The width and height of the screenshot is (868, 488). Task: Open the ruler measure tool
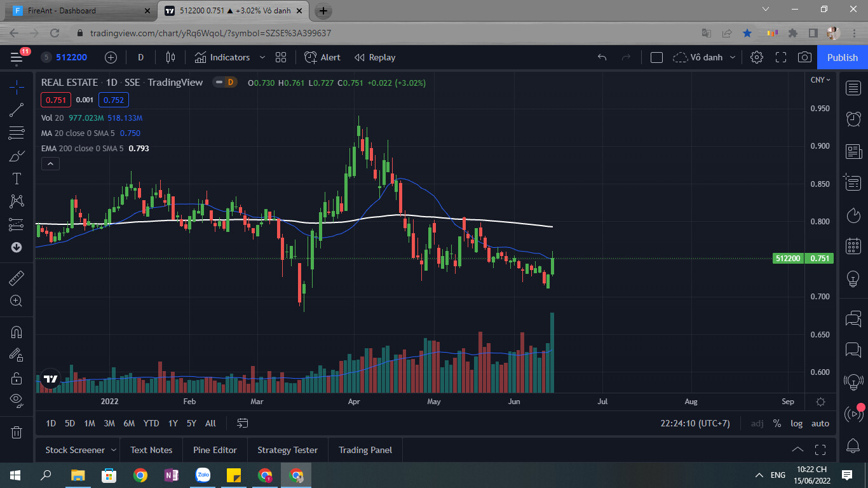click(x=17, y=278)
